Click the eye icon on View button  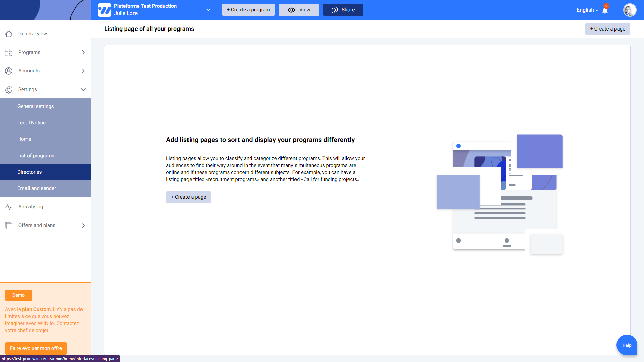[291, 10]
